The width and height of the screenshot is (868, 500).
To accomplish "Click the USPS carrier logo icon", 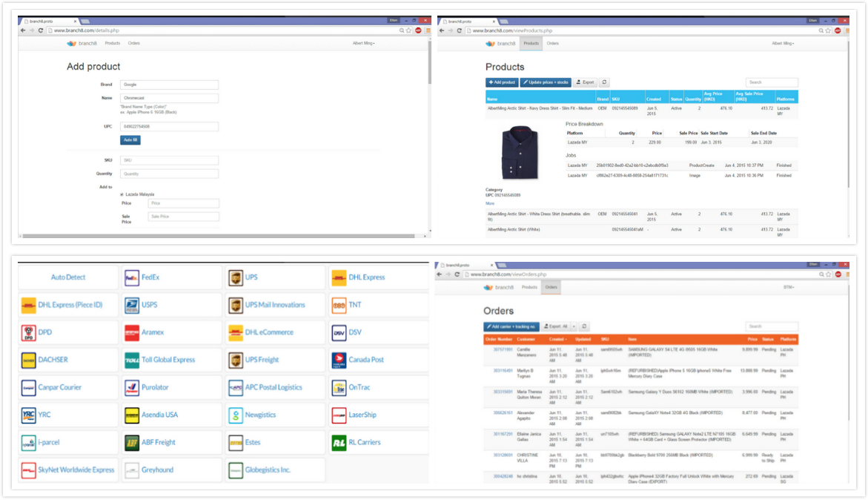I will 132,305.
